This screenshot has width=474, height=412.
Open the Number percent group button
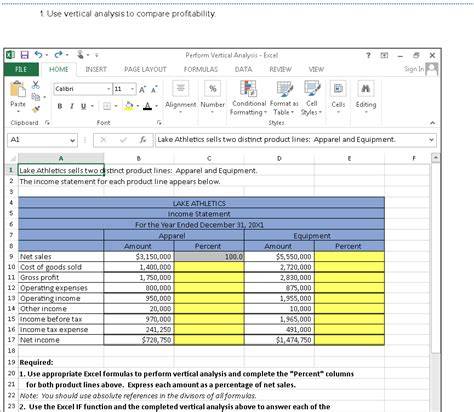[x=213, y=97]
